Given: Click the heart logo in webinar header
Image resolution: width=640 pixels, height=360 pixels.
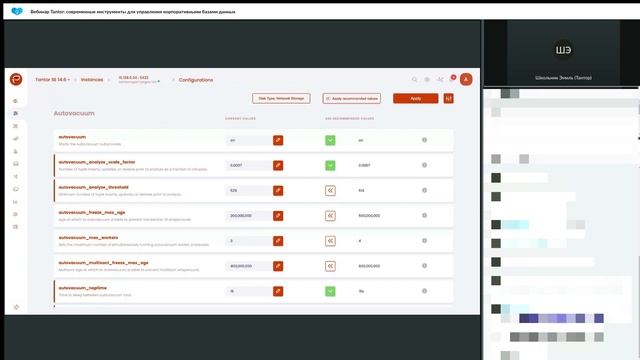Looking at the screenshot, I should [x=17, y=11].
